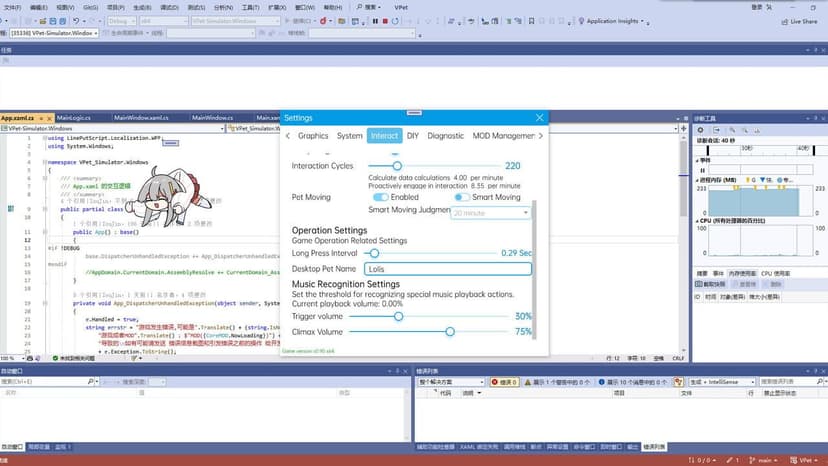
Task: Open the DIY settings tab
Action: [412, 136]
